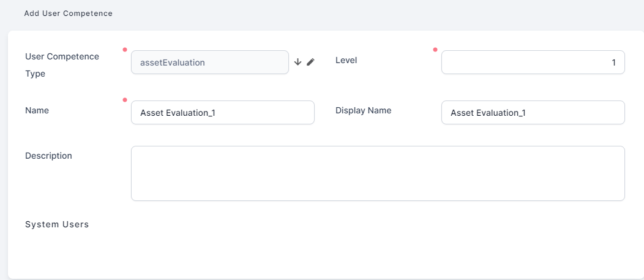
Task: Click the number 1 in Level field
Action: 613,62
